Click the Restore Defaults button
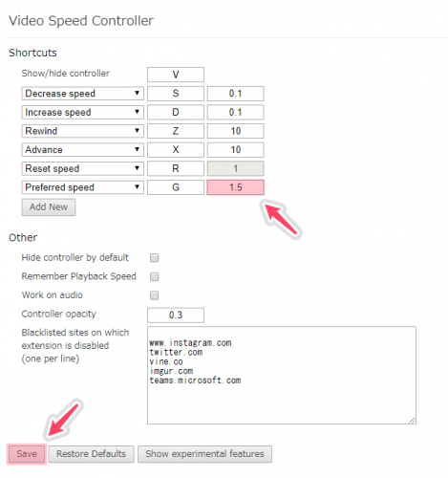448x478 pixels. click(x=91, y=454)
